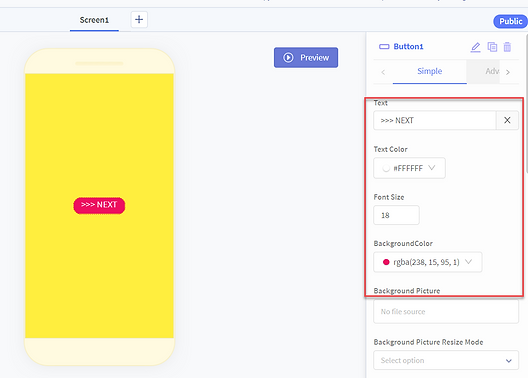Image resolution: width=528 pixels, height=378 pixels.
Task: Switch to the Advanced properties tab
Action: click(x=492, y=71)
